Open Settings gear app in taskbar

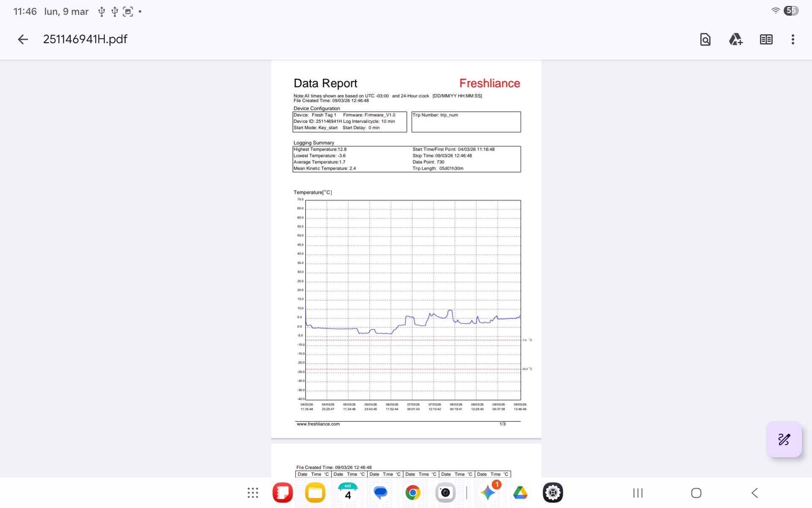pos(553,493)
